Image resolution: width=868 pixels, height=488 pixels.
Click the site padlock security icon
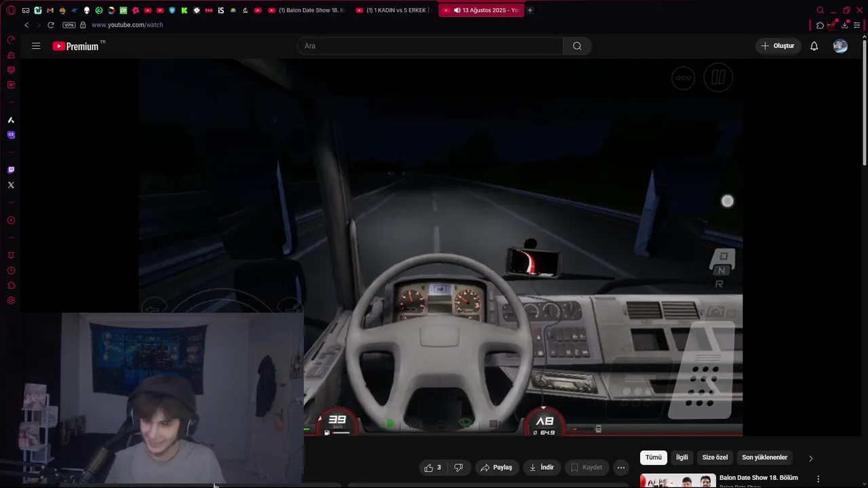tap(83, 25)
